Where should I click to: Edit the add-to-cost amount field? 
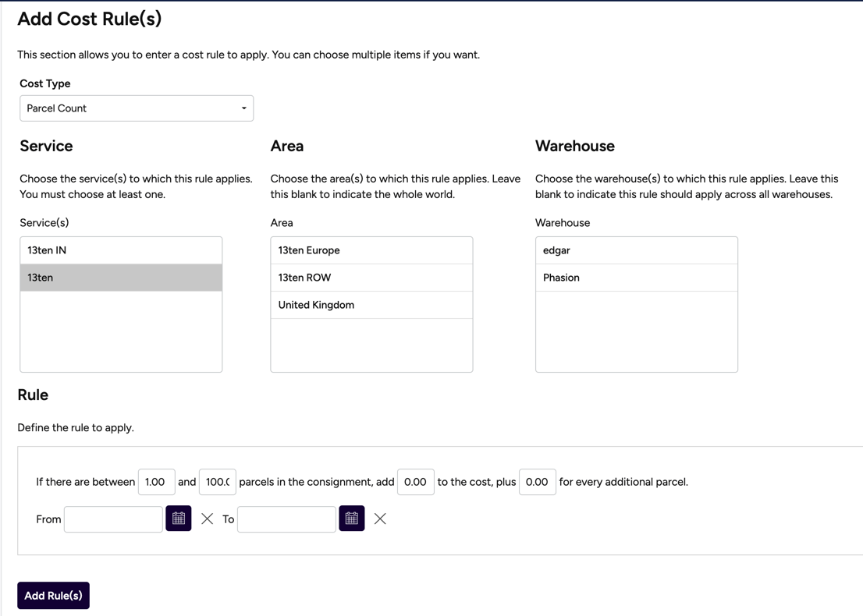[415, 482]
